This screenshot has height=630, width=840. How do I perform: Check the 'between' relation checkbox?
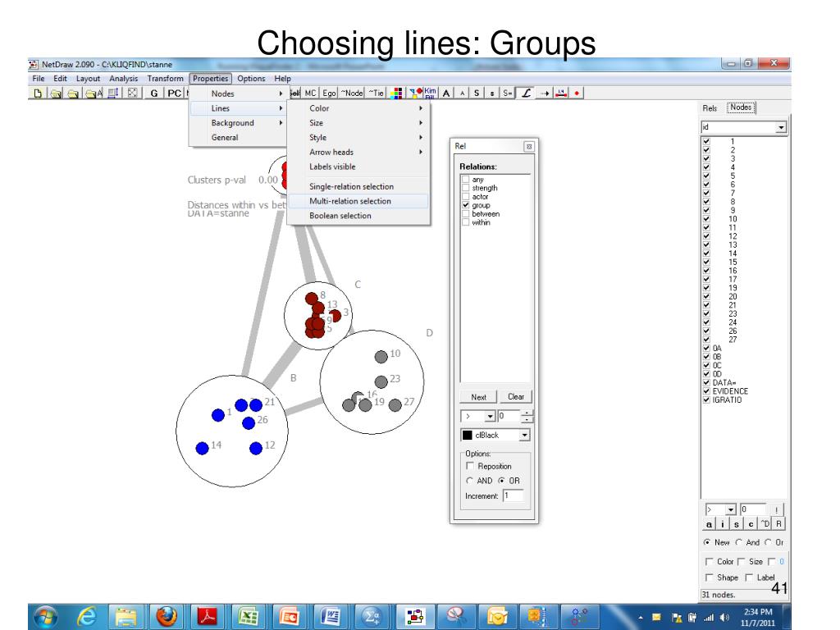pos(466,214)
